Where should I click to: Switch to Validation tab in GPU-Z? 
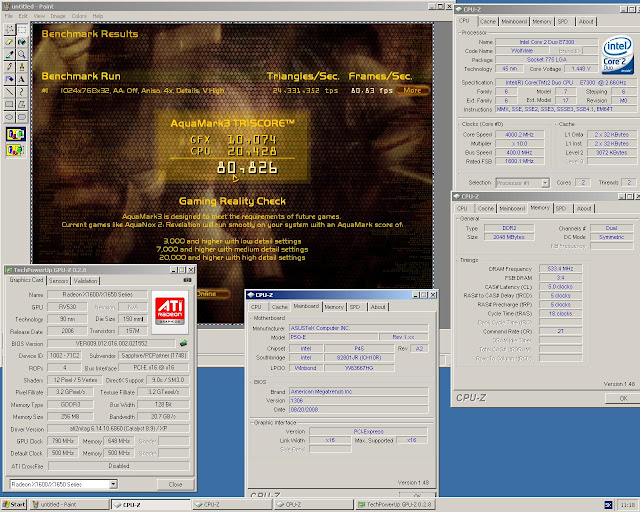point(85,281)
